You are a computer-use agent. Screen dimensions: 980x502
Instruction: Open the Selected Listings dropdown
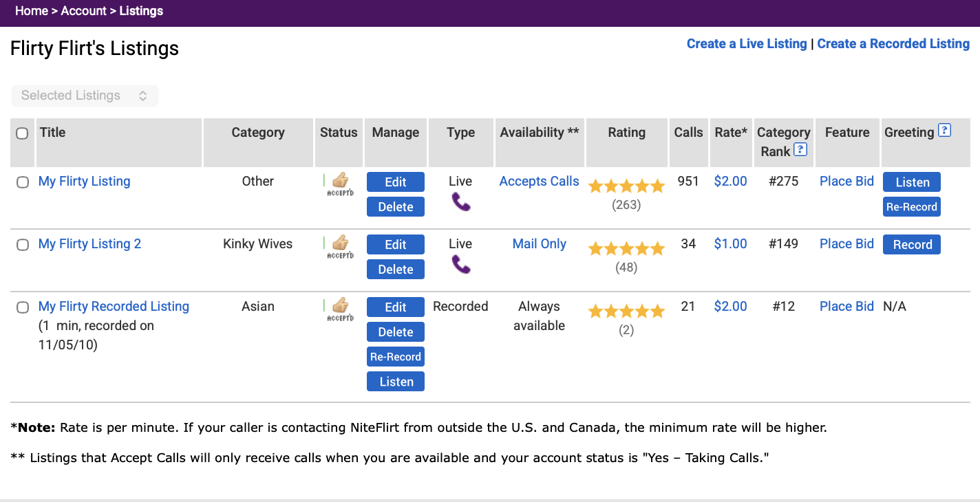tap(85, 96)
